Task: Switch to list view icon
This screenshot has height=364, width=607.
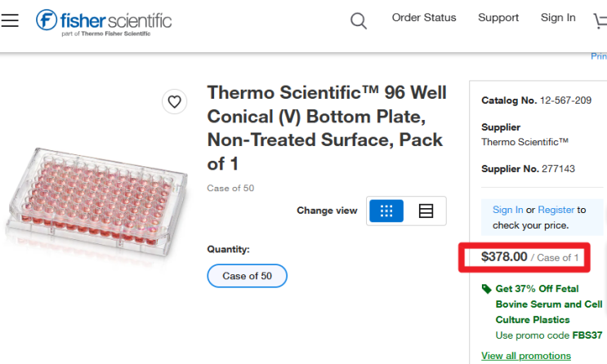Action: pos(426,211)
